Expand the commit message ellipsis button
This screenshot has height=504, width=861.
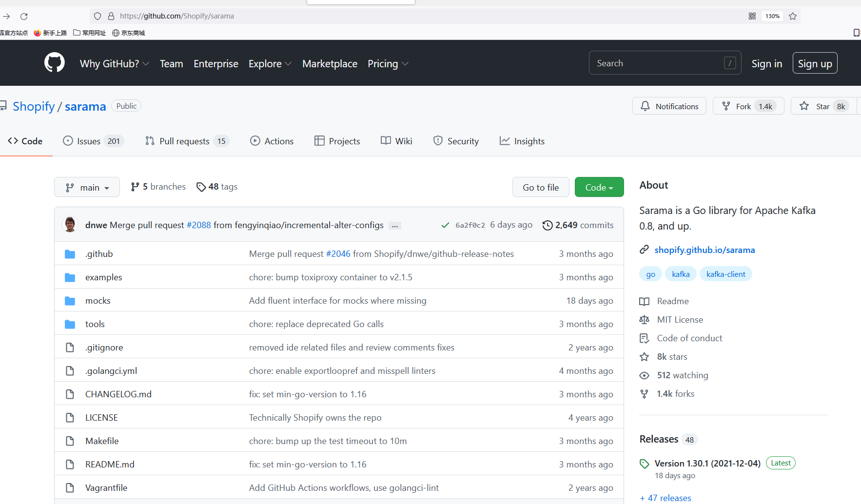[395, 226]
